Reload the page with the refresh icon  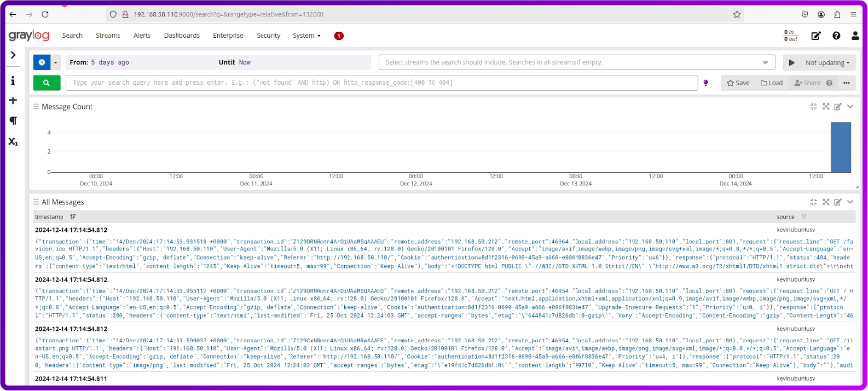45,14
